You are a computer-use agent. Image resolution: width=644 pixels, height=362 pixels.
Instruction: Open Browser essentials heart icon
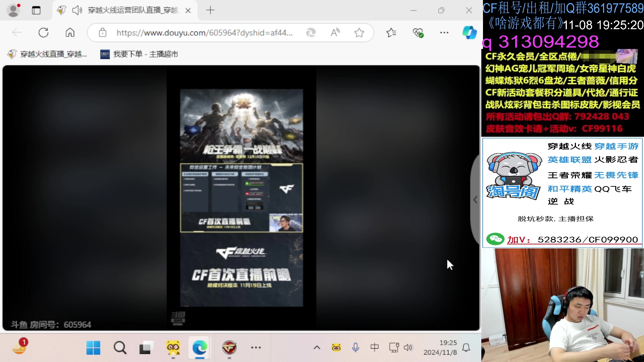pyautogui.click(x=418, y=33)
